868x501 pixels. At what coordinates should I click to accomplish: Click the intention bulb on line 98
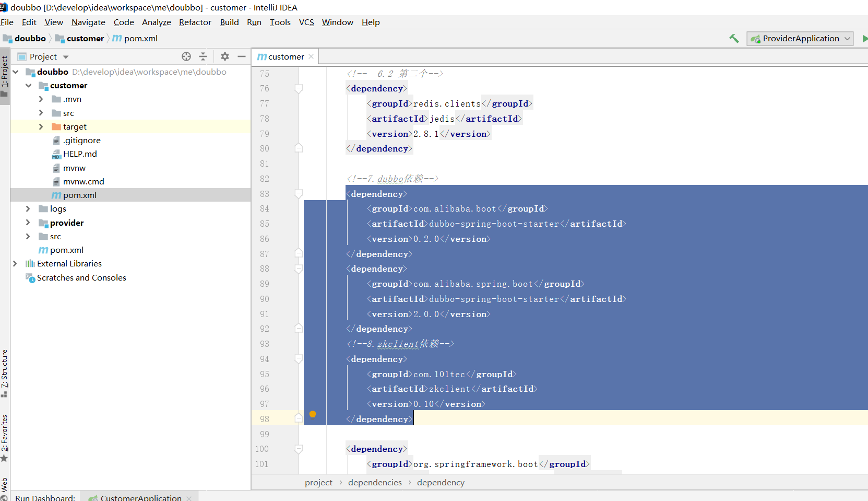(313, 414)
